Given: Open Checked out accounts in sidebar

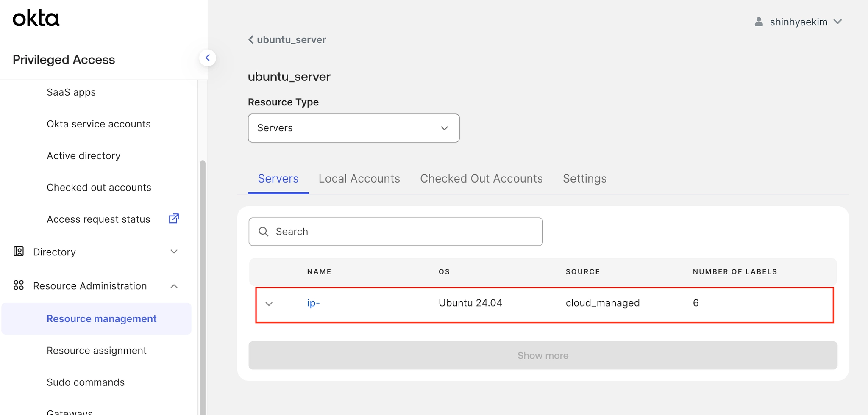Looking at the screenshot, I should click(x=99, y=188).
